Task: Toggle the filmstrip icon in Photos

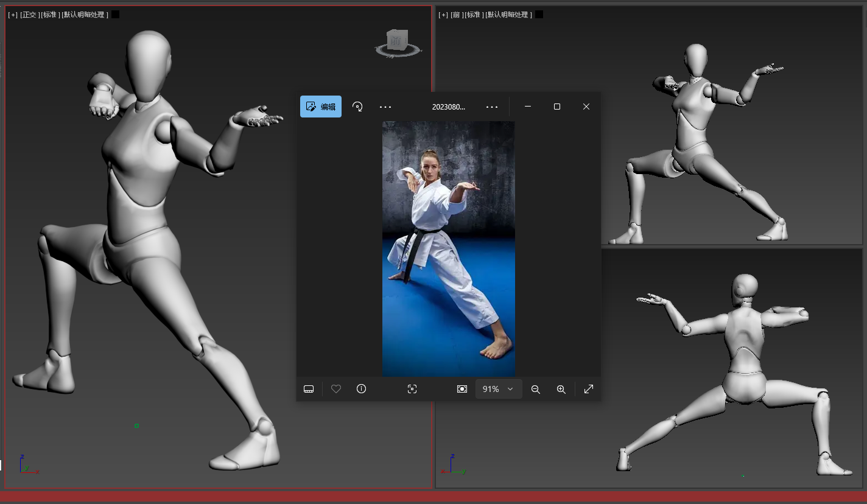Action: tap(309, 389)
